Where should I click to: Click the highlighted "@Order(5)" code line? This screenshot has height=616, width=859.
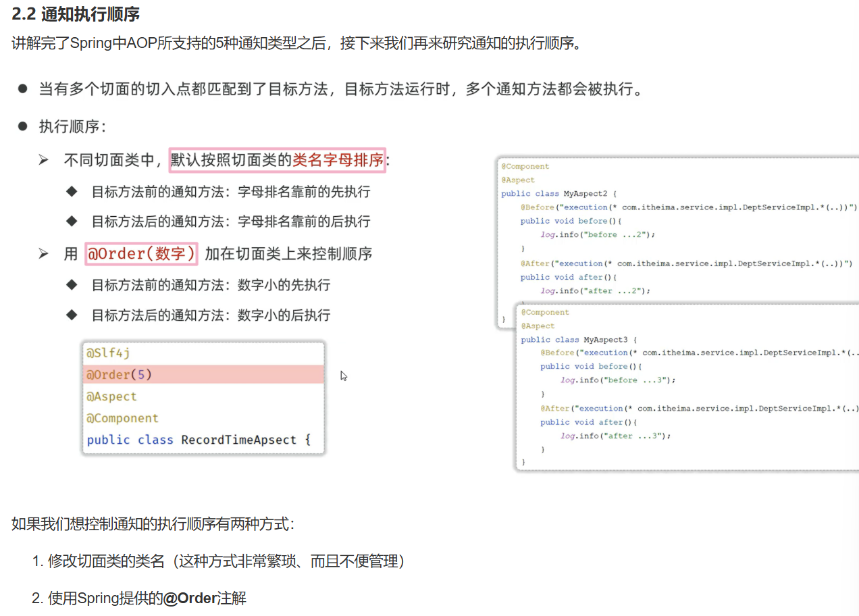(x=203, y=375)
